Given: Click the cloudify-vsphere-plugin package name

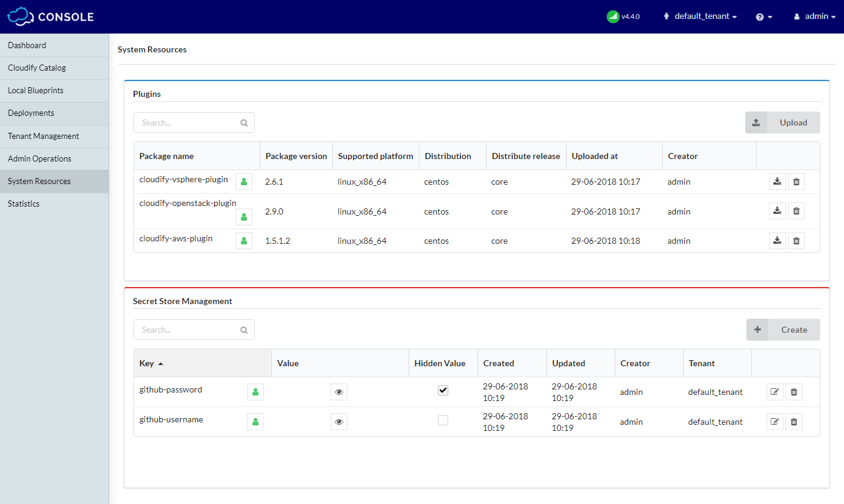Looking at the screenshot, I should [x=184, y=179].
